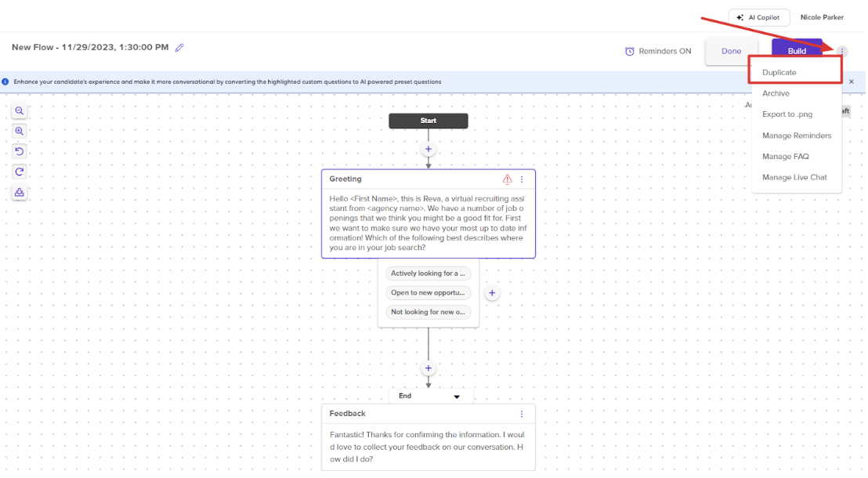This screenshot has width=868, height=478.
Task: Click the Greeting message text
Action: pos(428,223)
